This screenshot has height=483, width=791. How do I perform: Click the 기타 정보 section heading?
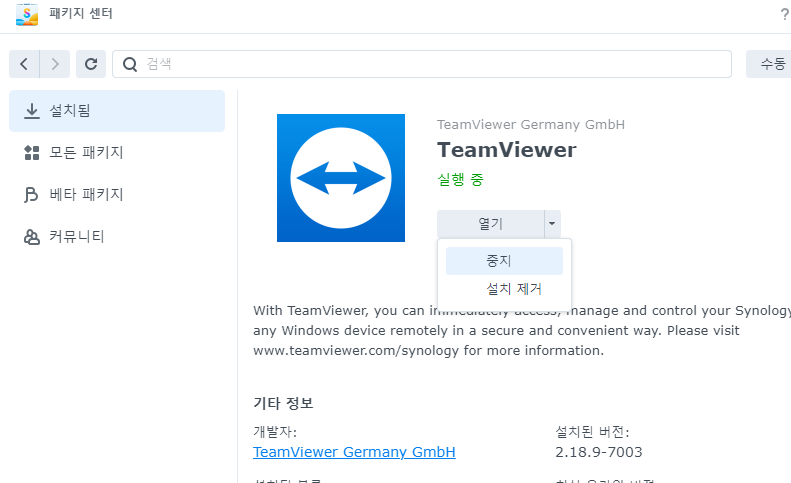click(x=283, y=403)
